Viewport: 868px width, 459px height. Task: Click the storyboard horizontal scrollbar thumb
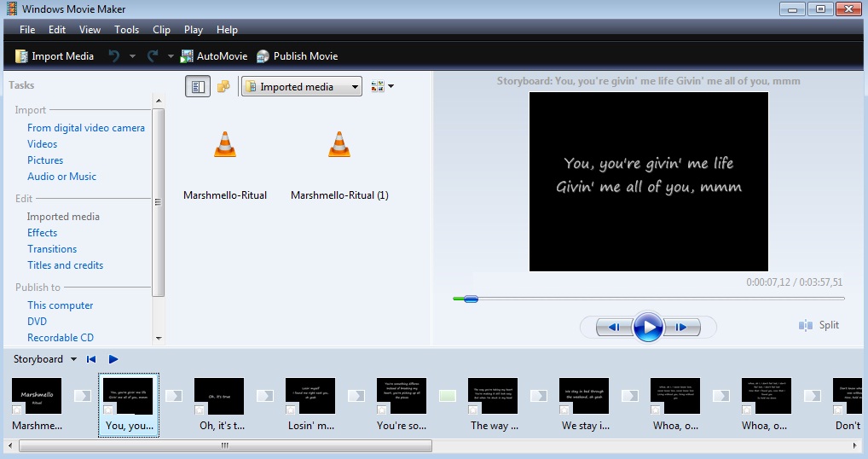(225, 445)
